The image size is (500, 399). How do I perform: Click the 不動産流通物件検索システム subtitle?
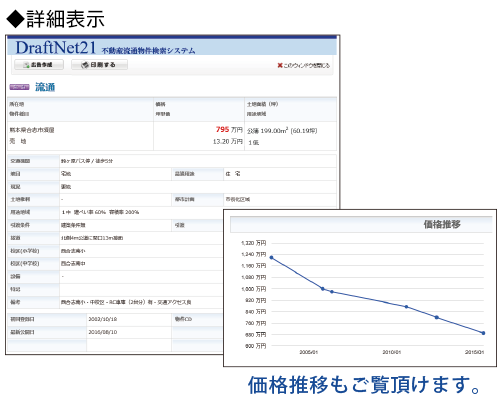click(x=148, y=51)
